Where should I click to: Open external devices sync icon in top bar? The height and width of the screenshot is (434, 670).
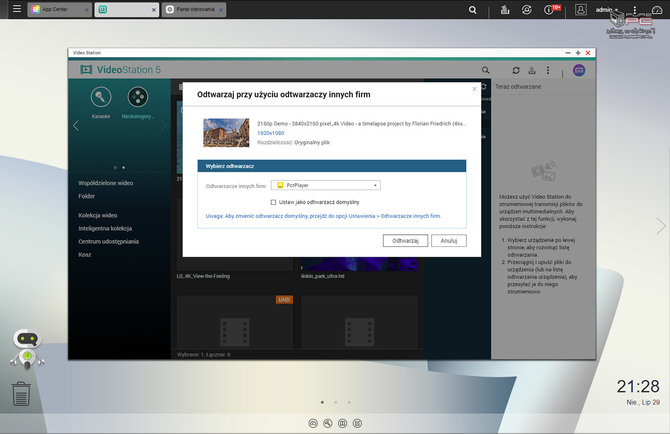click(x=526, y=9)
